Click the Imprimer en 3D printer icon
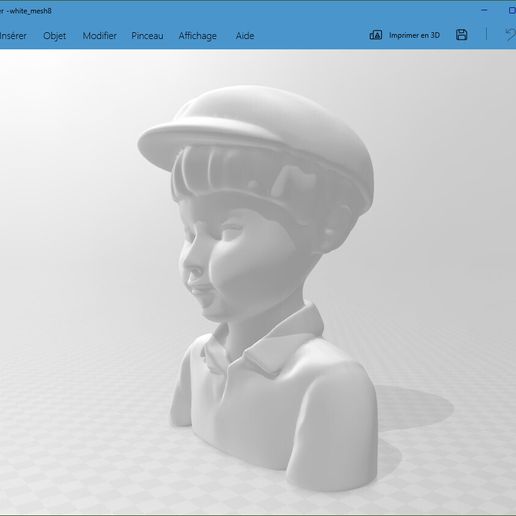516x516 pixels. pyautogui.click(x=375, y=35)
